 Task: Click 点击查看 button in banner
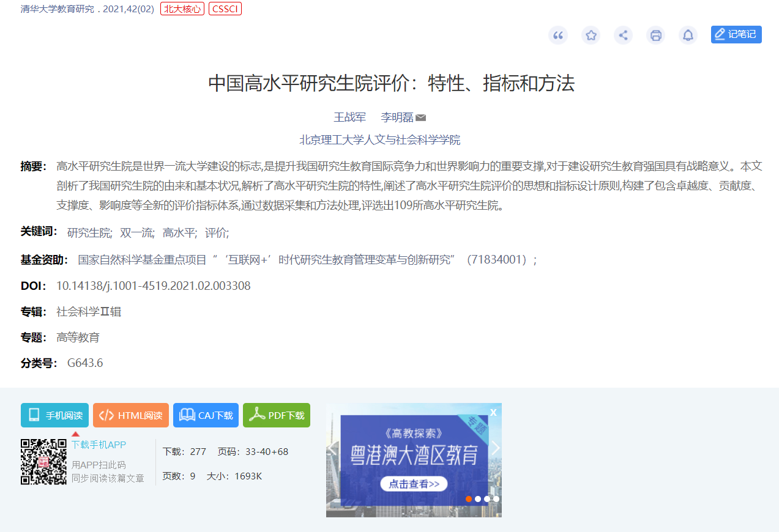coord(414,484)
